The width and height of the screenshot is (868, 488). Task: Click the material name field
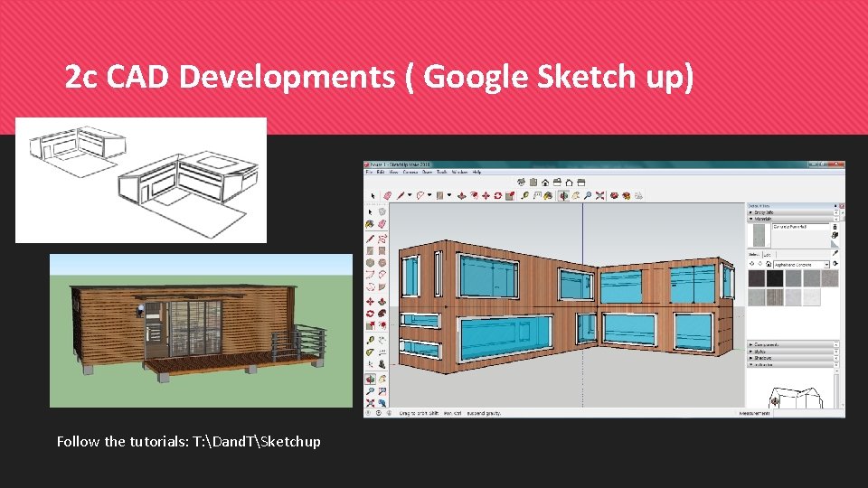click(x=800, y=227)
